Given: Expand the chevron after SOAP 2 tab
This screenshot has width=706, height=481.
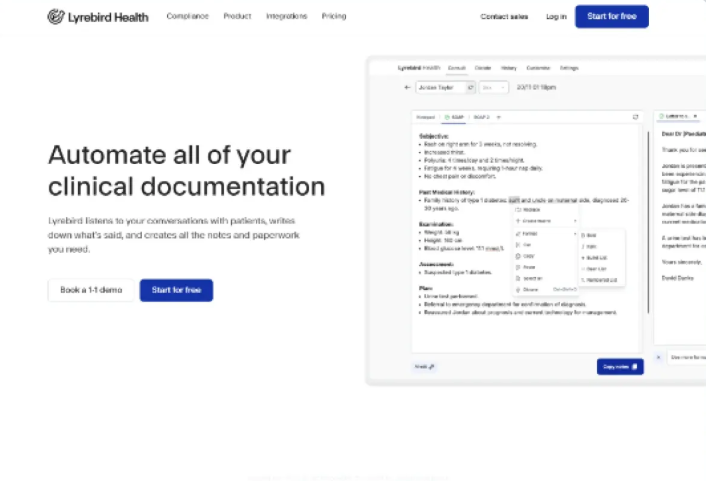Looking at the screenshot, I should click(498, 117).
